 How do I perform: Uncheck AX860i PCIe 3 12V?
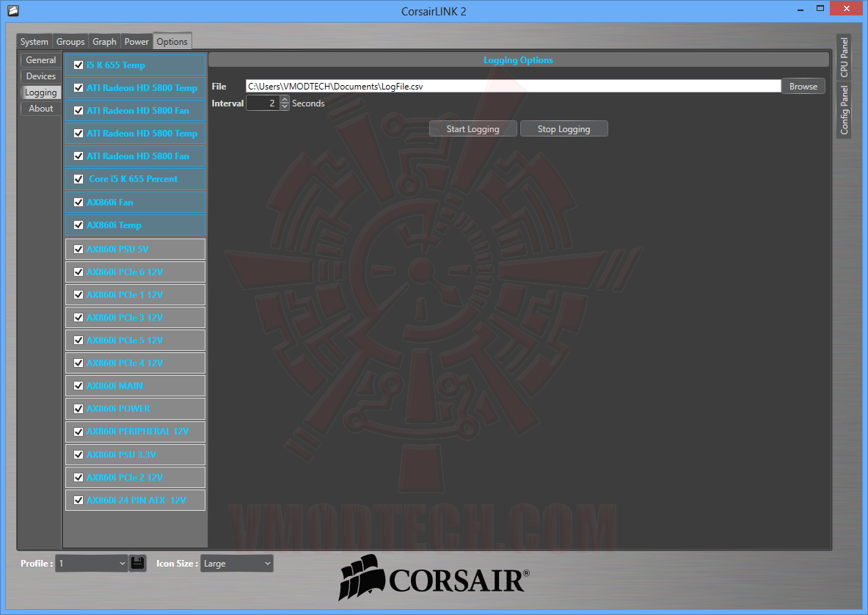[79, 317]
